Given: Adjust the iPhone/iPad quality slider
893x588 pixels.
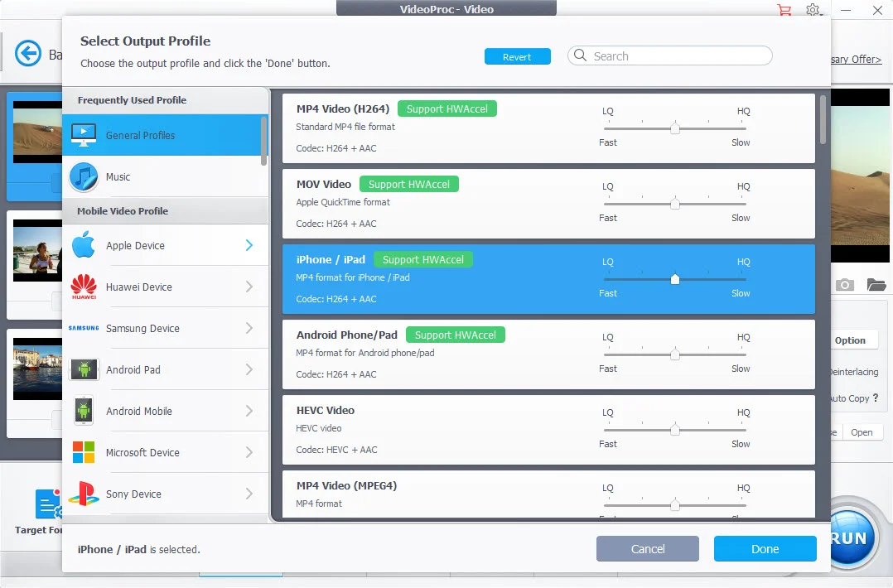Looking at the screenshot, I should pyautogui.click(x=674, y=279).
